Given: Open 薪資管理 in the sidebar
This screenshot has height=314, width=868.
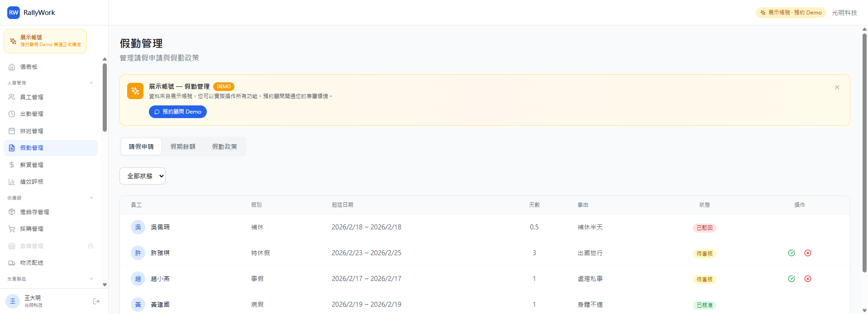Looking at the screenshot, I should click(x=32, y=165).
